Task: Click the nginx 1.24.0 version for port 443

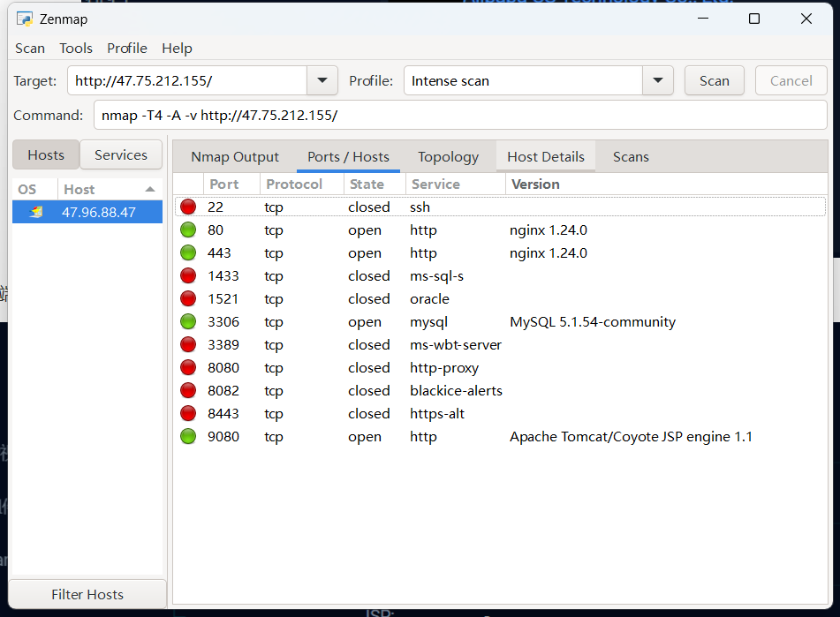Action: tap(548, 253)
